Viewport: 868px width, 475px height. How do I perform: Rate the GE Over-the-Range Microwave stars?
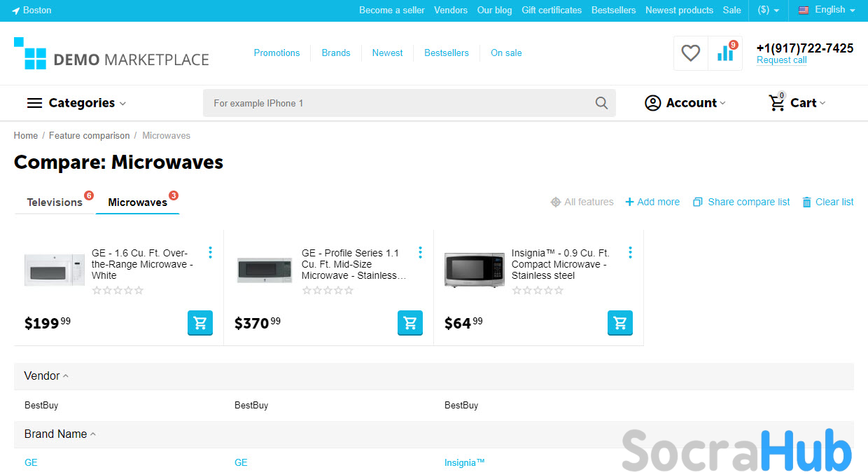click(x=118, y=290)
